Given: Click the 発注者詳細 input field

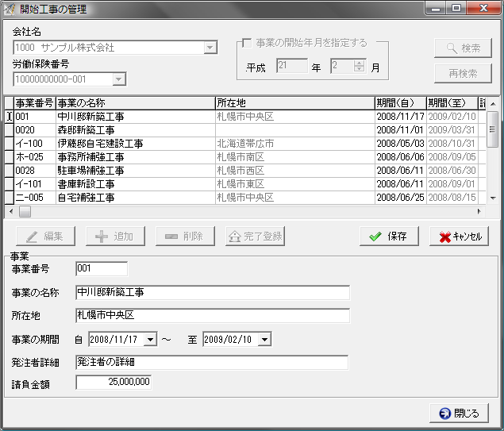Looking at the screenshot, I should (x=211, y=363).
